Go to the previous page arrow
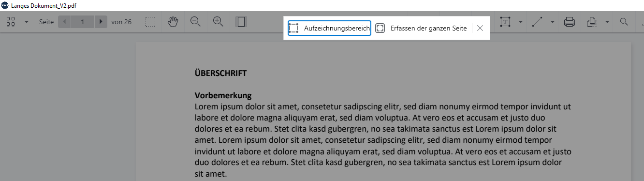644x181 pixels. [x=64, y=22]
